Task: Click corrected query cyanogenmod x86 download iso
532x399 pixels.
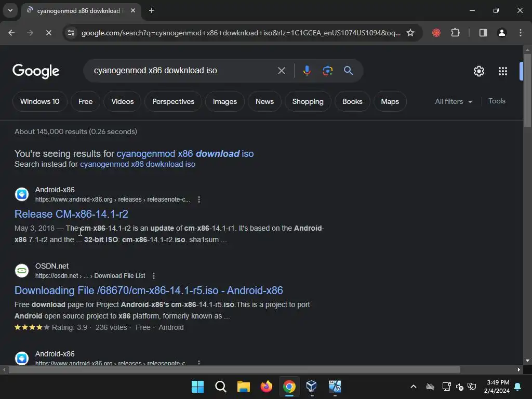Action: (185, 154)
